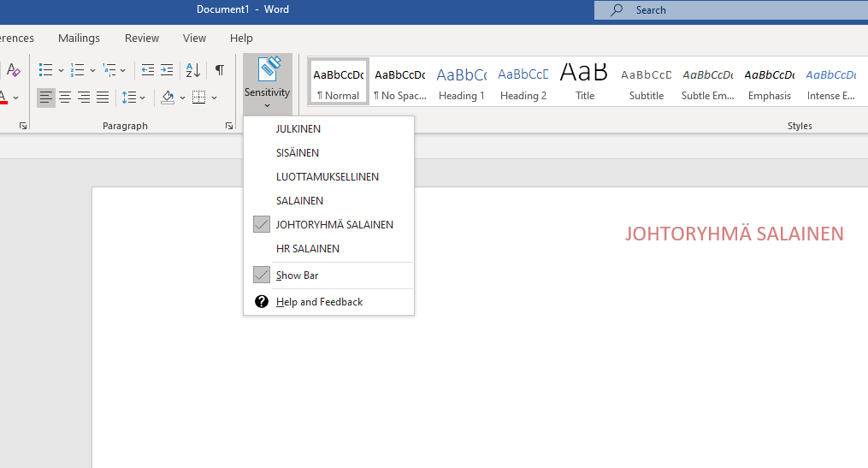Apply the Heading 2 style
This screenshot has height=468, width=868.
[x=523, y=82]
